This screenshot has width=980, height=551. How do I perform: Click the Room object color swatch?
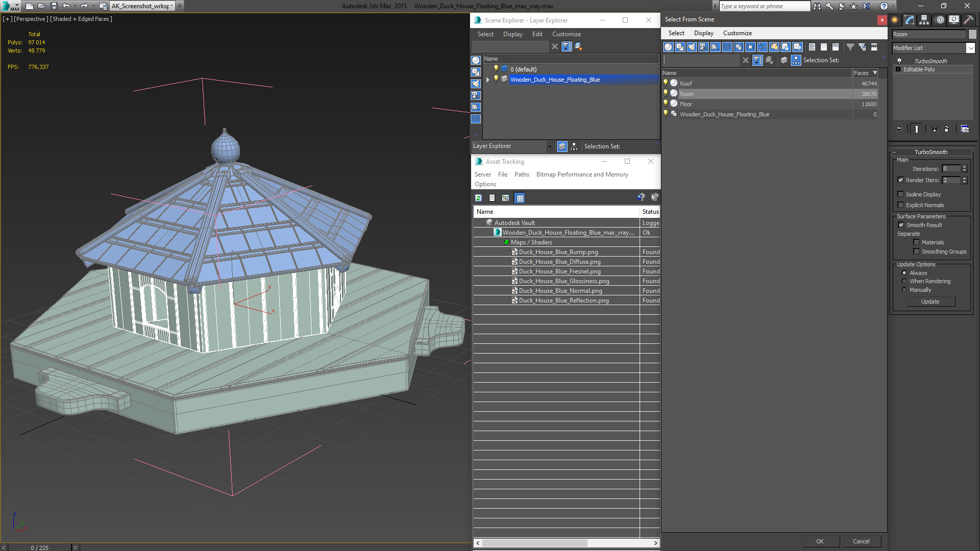pyautogui.click(x=972, y=34)
